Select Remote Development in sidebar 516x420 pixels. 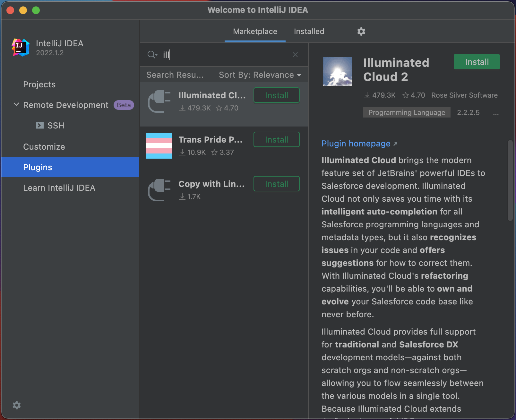tap(66, 105)
